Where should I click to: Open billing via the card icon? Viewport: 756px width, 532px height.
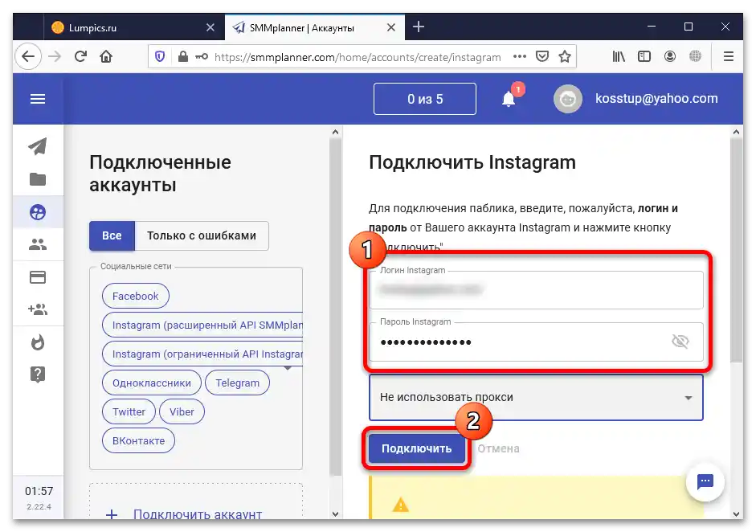click(38, 276)
